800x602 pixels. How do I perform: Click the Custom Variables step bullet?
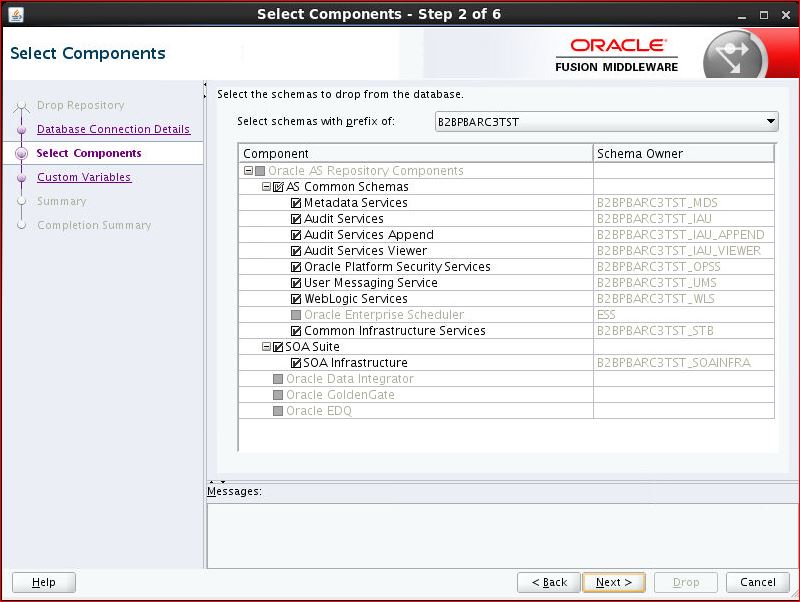pos(21,178)
